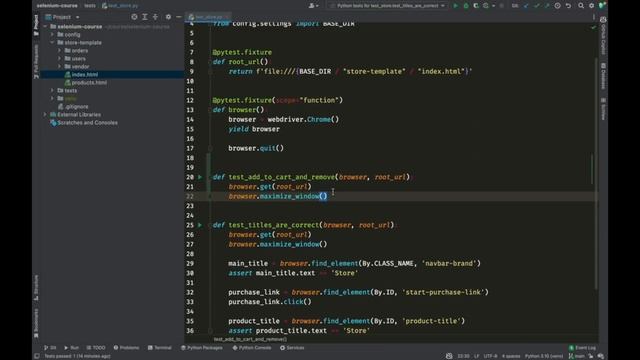Open Search Everywhere magnifier icon

click(x=581, y=6)
